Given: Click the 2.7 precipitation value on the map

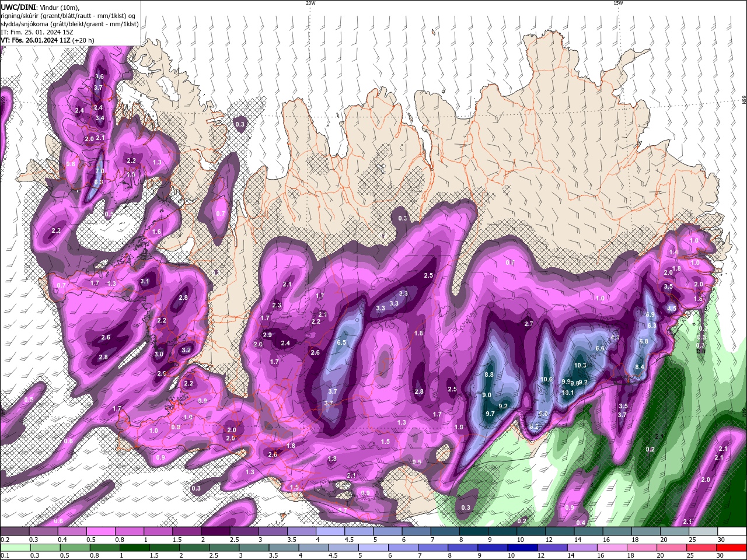Looking at the screenshot, I should click(529, 324).
